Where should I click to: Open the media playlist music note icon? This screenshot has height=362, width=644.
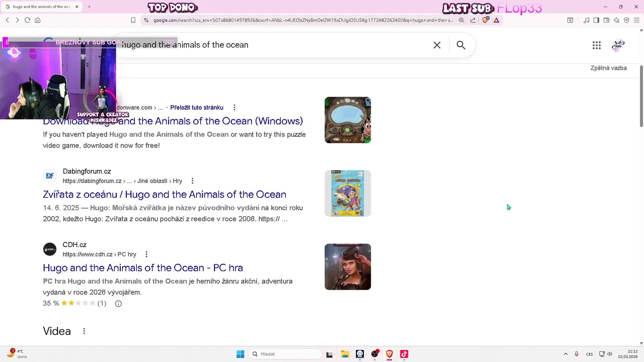586,20
